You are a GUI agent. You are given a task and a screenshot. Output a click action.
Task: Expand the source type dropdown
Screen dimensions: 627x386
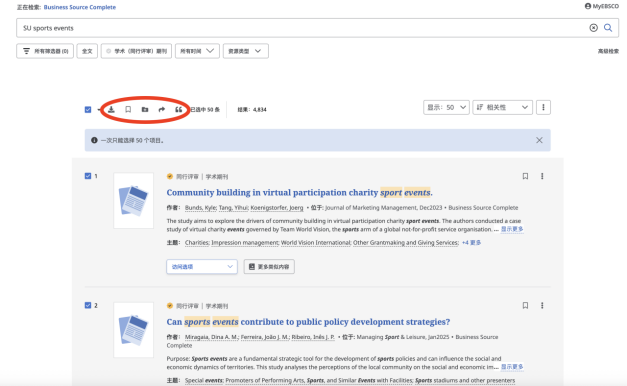(246, 51)
